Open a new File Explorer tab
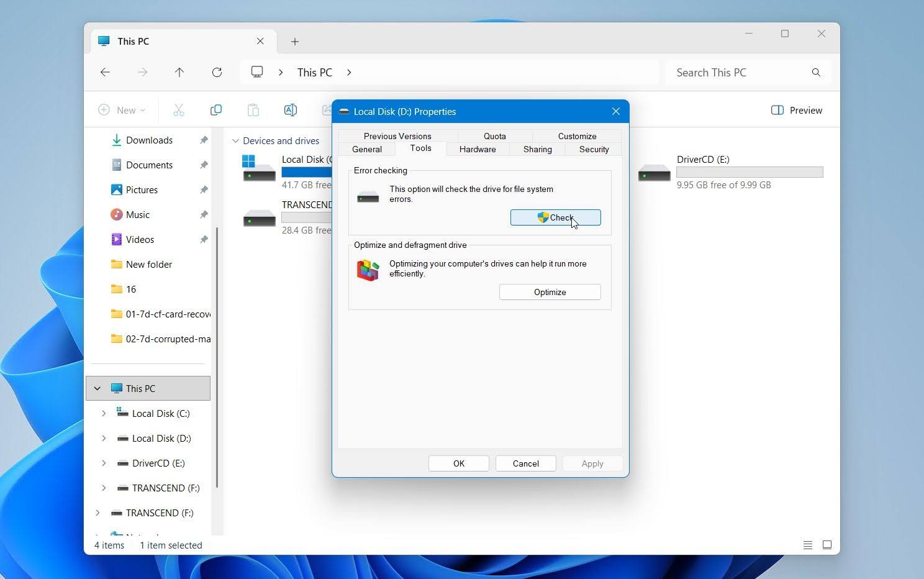924x579 pixels. point(295,42)
